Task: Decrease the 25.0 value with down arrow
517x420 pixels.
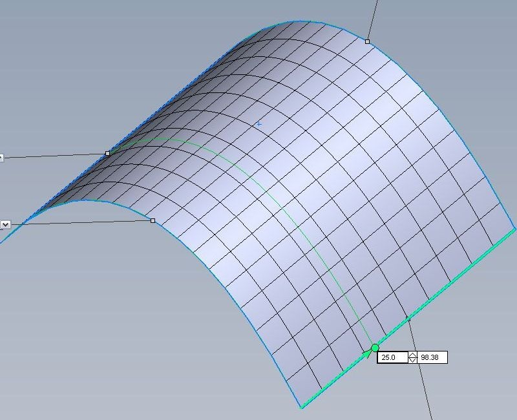Action: [412, 361]
